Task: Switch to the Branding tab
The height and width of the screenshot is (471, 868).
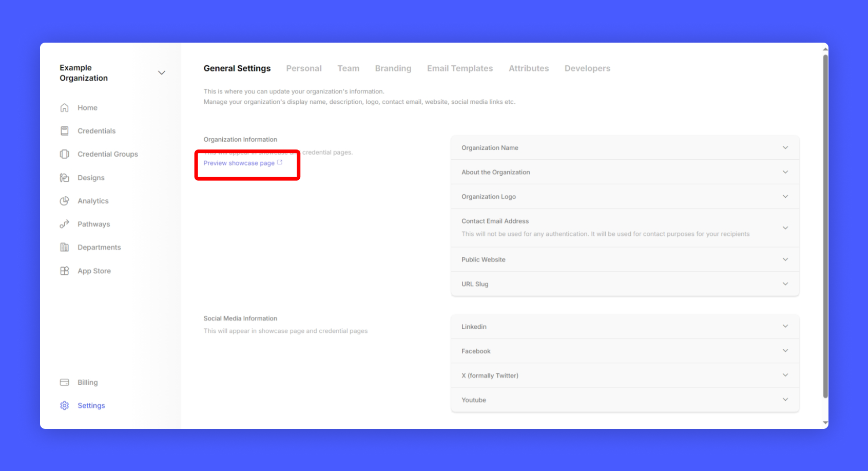Action: click(x=393, y=68)
